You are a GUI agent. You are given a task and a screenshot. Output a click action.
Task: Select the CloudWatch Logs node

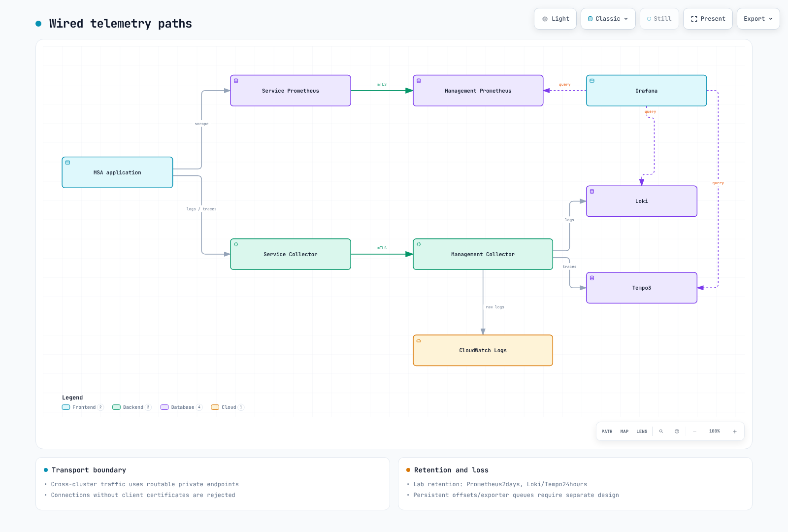click(483, 350)
